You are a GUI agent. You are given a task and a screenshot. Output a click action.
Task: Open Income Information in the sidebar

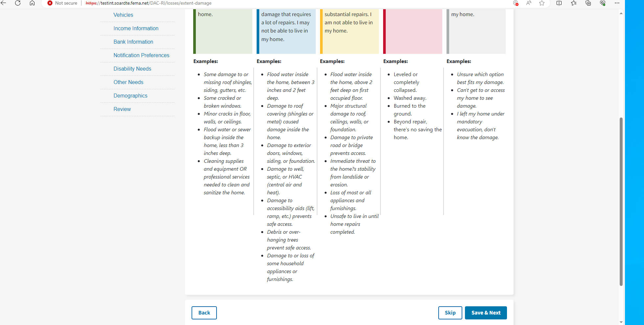click(136, 29)
